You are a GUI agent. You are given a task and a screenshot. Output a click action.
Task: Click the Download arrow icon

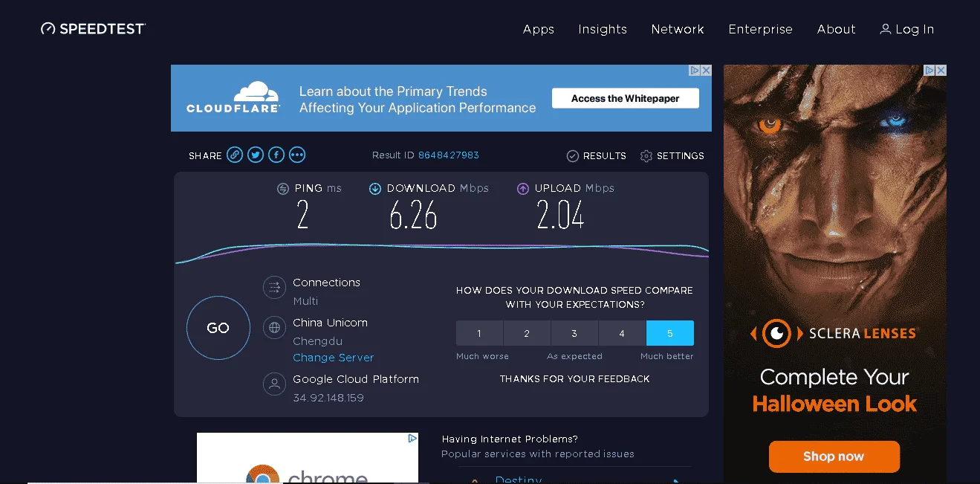pos(375,189)
